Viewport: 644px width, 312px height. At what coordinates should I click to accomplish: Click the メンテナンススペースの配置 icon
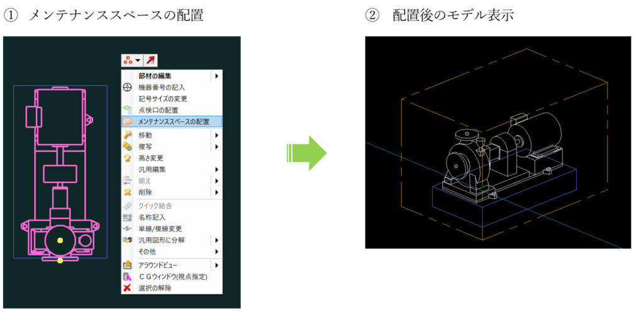coord(127,121)
